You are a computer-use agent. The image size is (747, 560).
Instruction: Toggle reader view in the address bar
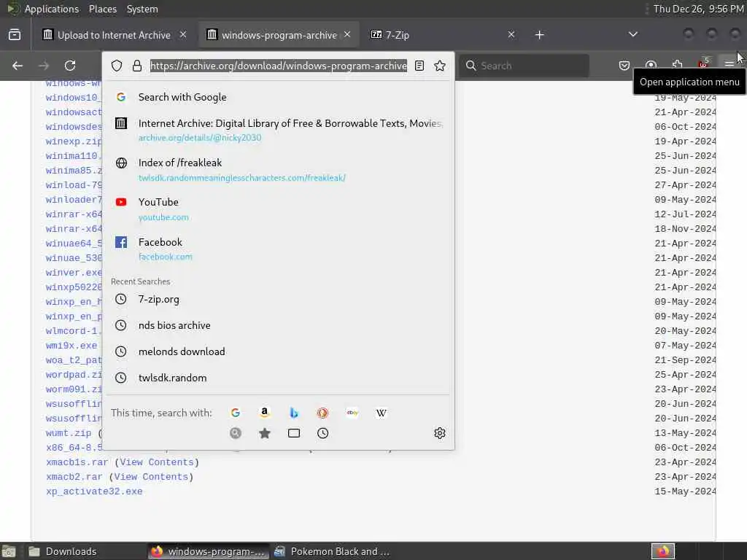tap(419, 66)
